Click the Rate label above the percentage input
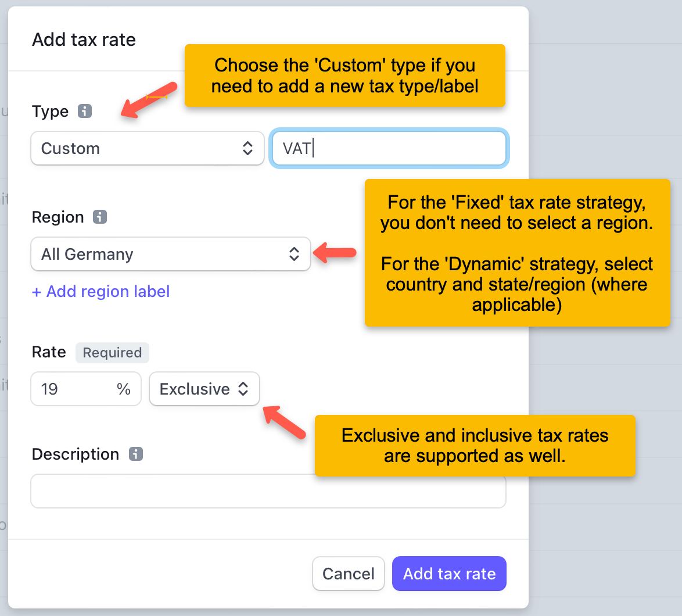Image resolution: width=682 pixels, height=616 pixels. coord(49,352)
